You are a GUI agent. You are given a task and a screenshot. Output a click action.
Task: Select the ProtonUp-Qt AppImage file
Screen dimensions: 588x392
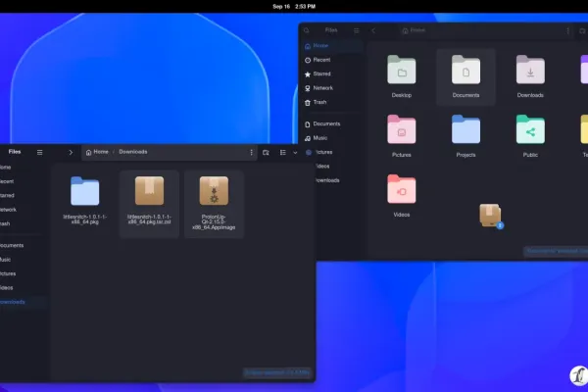point(214,191)
